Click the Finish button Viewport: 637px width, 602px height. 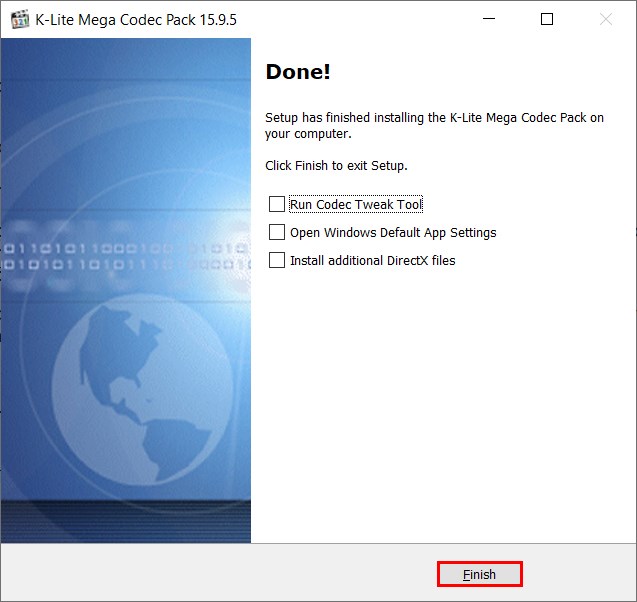(x=479, y=574)
